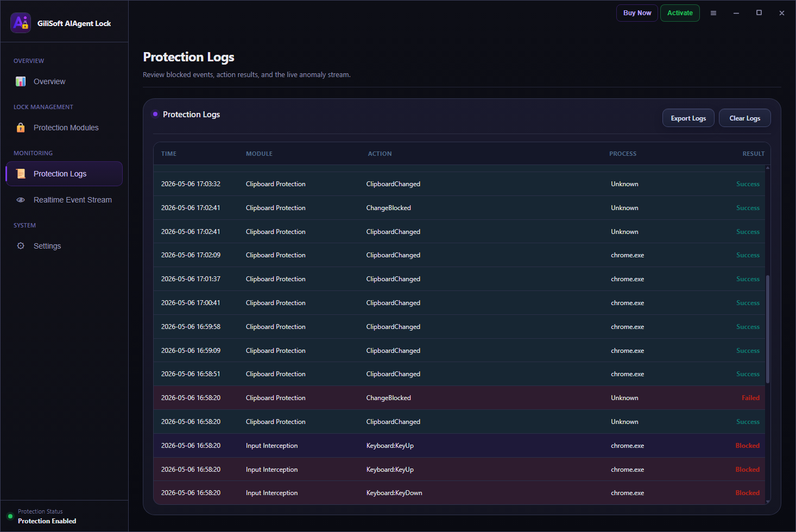Click the GiliSoft AIAgent Lock logo icon

[x=21, y=23]
